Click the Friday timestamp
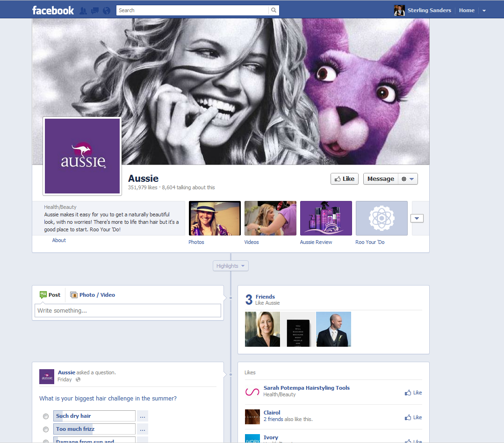Screen dimensions: 504x443 [x=65, y=379]
